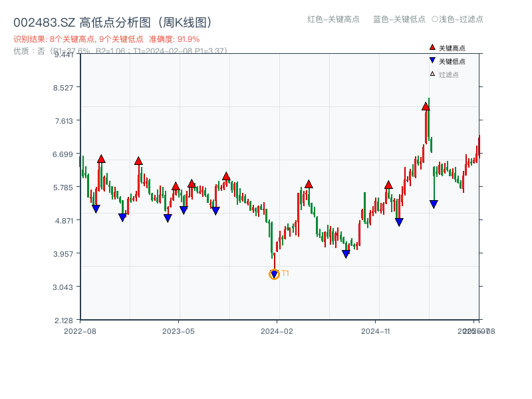This screenshot has width=532, height=399.
Task: Click the 002483.SZ chart title
Action: (x=112, y=23)
